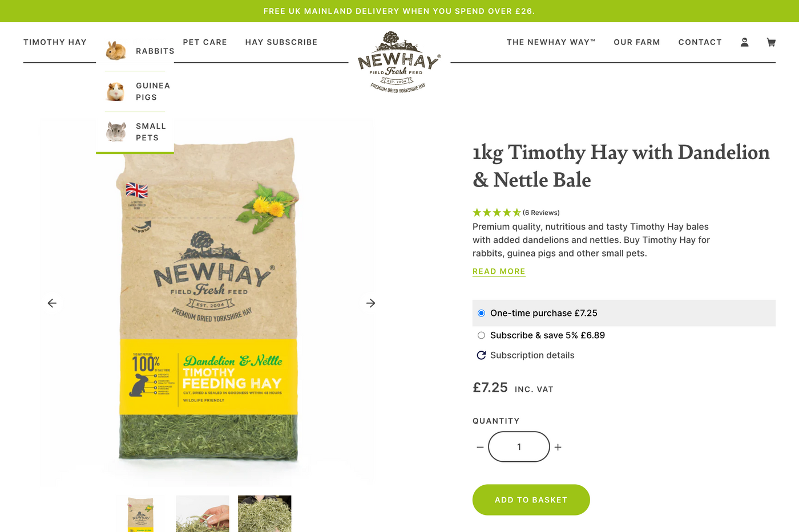Click the Subscription details refresh icon
This screenshot has height=532, width=799.
tap(481, 355)
